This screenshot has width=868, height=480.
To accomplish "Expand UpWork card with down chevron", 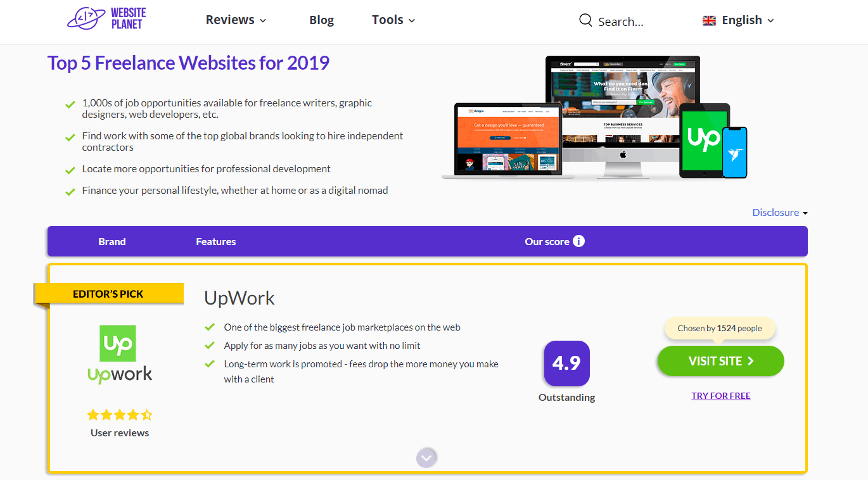I will pyautogui.click(x=427, y=458).
